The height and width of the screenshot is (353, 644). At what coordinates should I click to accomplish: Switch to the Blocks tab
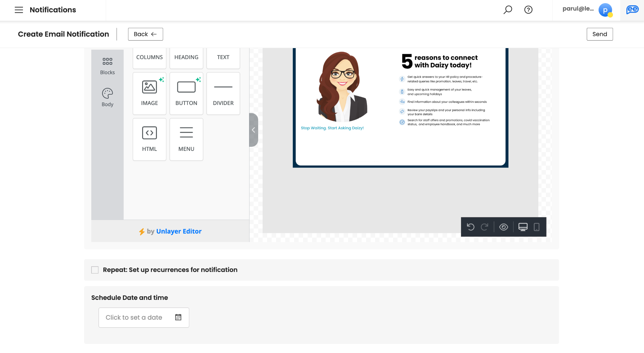click(x=107, y=66)
